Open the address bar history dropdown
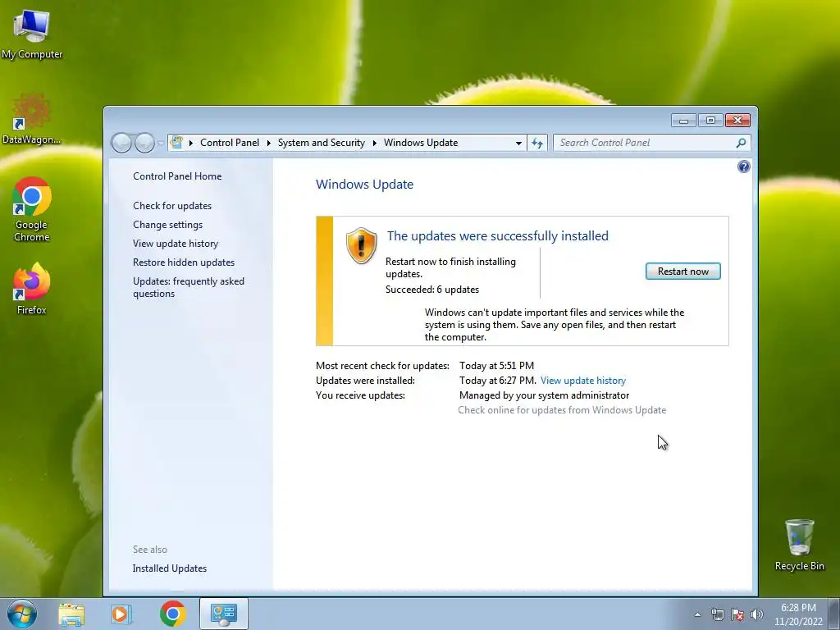 pyautogui.click(x=518, y=143)
